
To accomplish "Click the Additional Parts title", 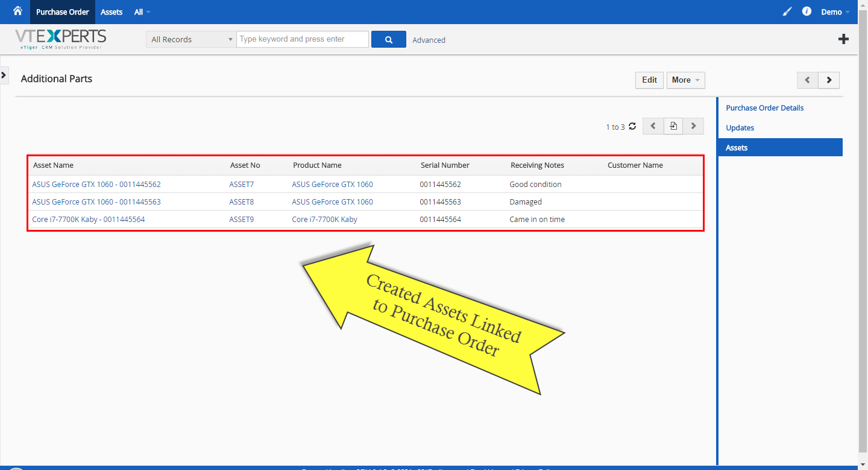I will click(x=57, y=79).
